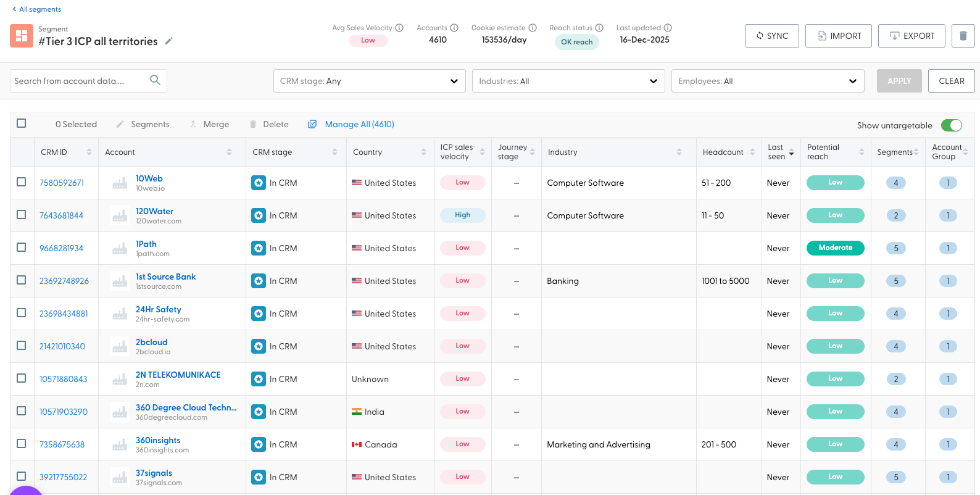Viewport: 980px width, 495px height.
Task: Expand the Industries filter dropdown
Action: [568, 81]
